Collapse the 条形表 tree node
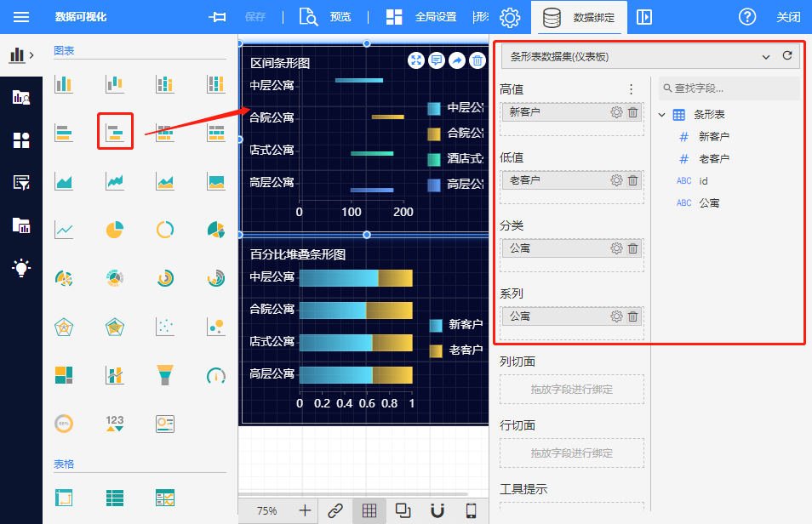Image resolution: width=812 pixels, height=524 pixels. click(x=662, y=115)
